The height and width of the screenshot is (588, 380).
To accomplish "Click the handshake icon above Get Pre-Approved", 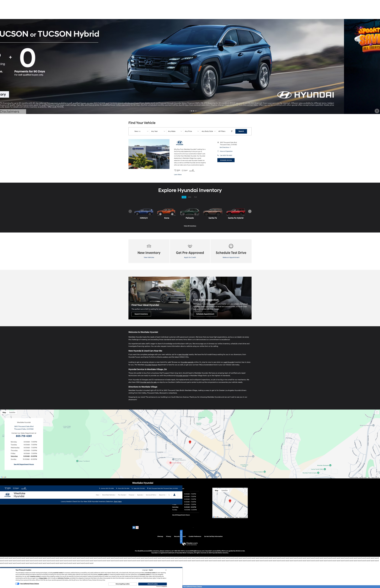I will 190,246.
